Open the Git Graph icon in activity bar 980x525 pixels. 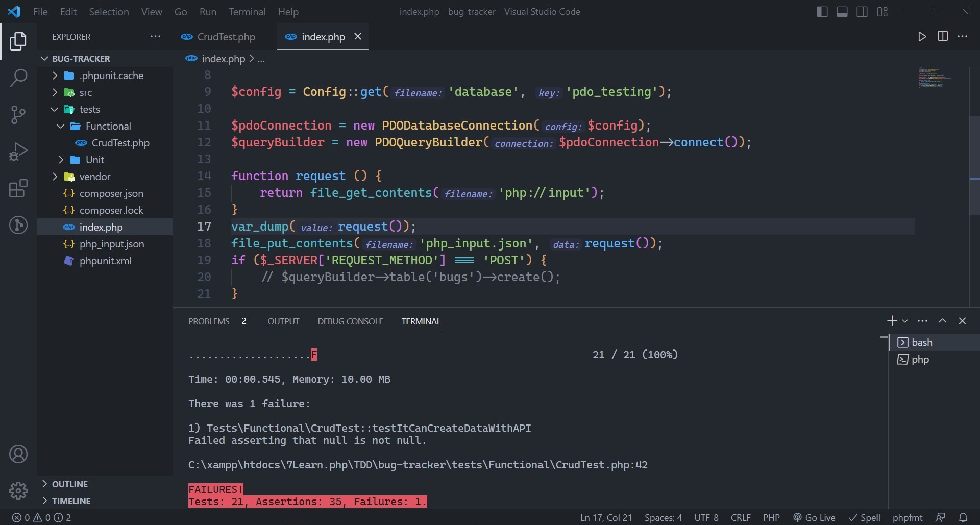[x=18, y=225]
